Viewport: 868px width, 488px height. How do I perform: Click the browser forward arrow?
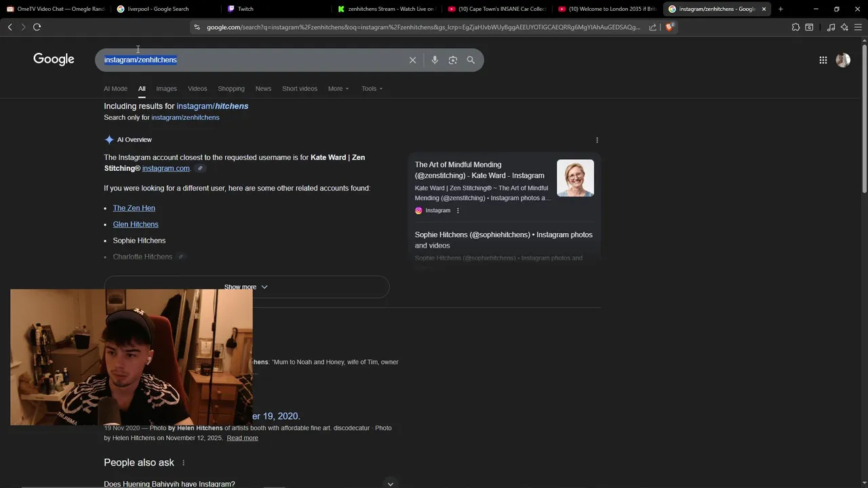[x=23, y=27]
